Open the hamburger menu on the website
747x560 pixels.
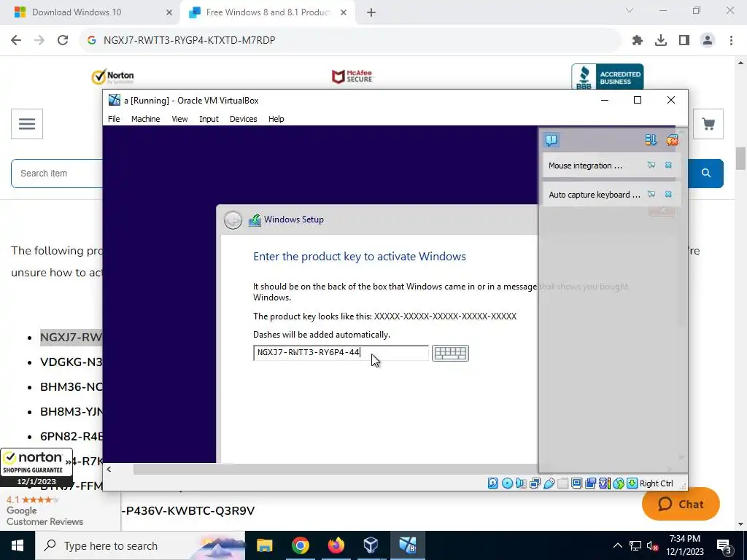(x=27, y=124)
